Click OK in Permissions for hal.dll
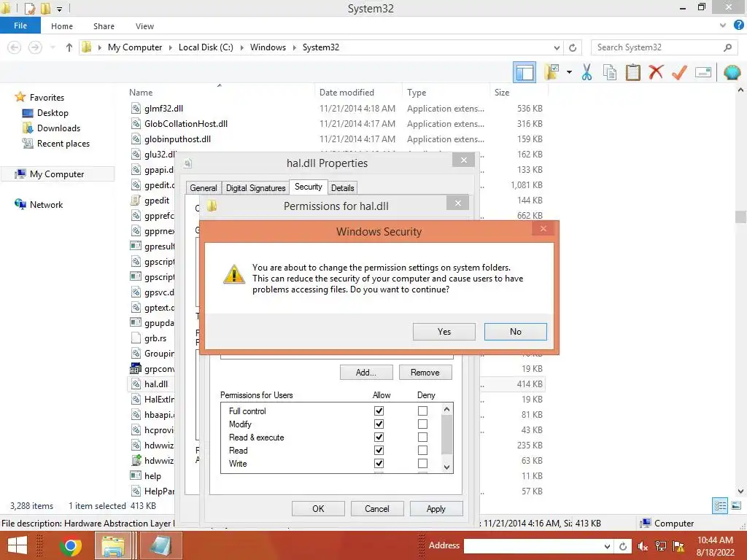747x560 pixels. point(318,508)
